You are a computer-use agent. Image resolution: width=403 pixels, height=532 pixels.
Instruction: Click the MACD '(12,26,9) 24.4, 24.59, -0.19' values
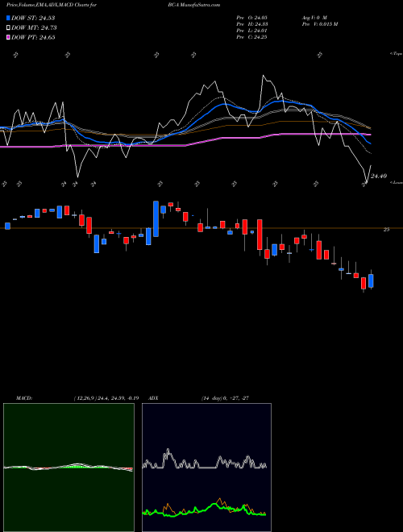(106, 398)
